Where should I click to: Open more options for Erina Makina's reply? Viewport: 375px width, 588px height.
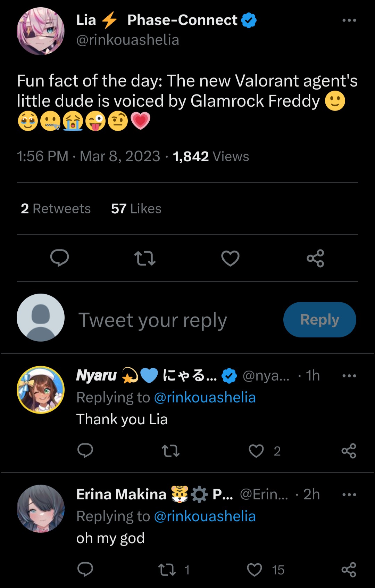[x=349, y=495]
